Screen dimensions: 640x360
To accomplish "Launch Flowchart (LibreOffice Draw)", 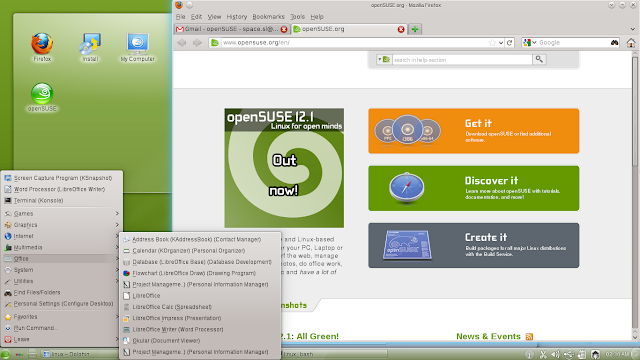I will (x=200, y=273).
